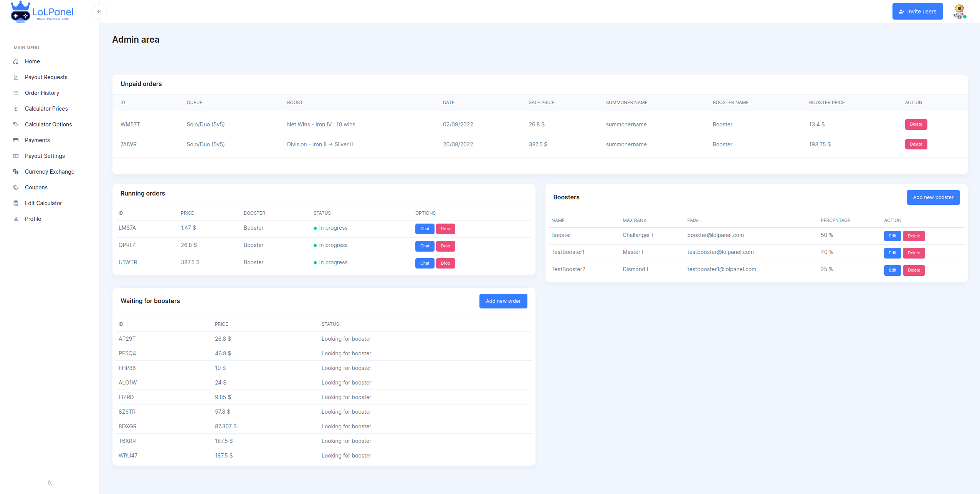980x494 pixels.
Task: Click the Order History list icon
Action: (16, 93)
